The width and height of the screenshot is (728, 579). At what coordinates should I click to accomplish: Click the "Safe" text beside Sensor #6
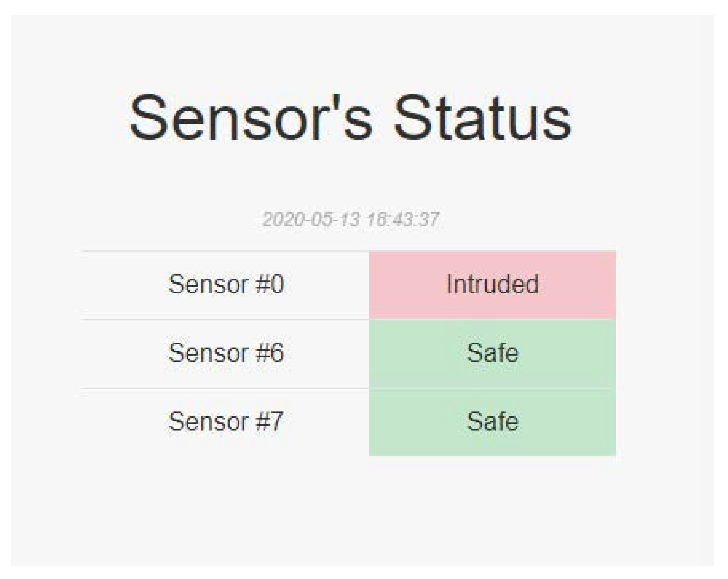click(x=492, y=353)
